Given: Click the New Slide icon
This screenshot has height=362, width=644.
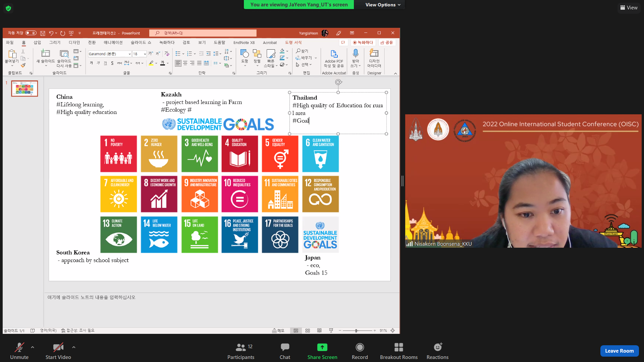Looking at the screenshot, I should pos(45,54).
